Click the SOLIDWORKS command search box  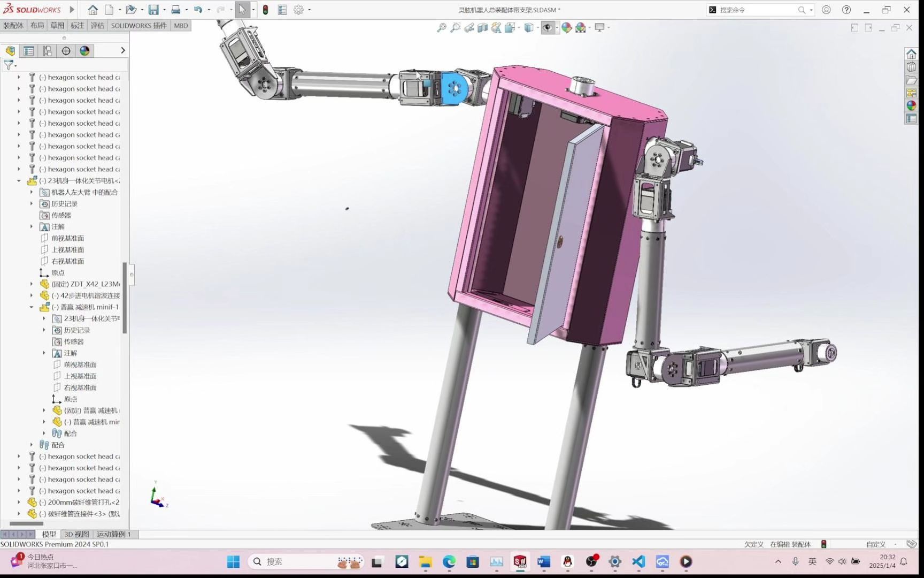760,10
